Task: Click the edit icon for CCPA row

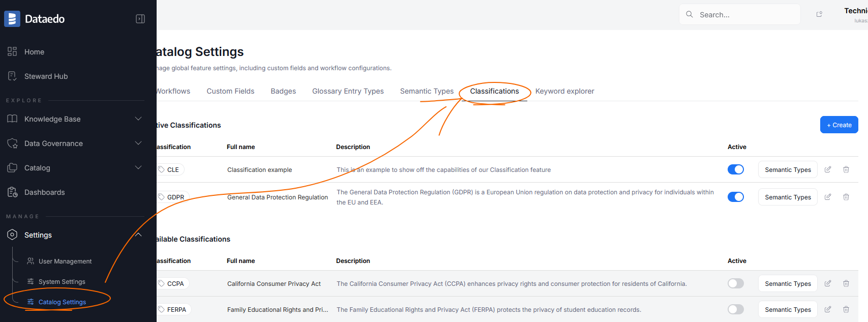Action: click(828, 283)
